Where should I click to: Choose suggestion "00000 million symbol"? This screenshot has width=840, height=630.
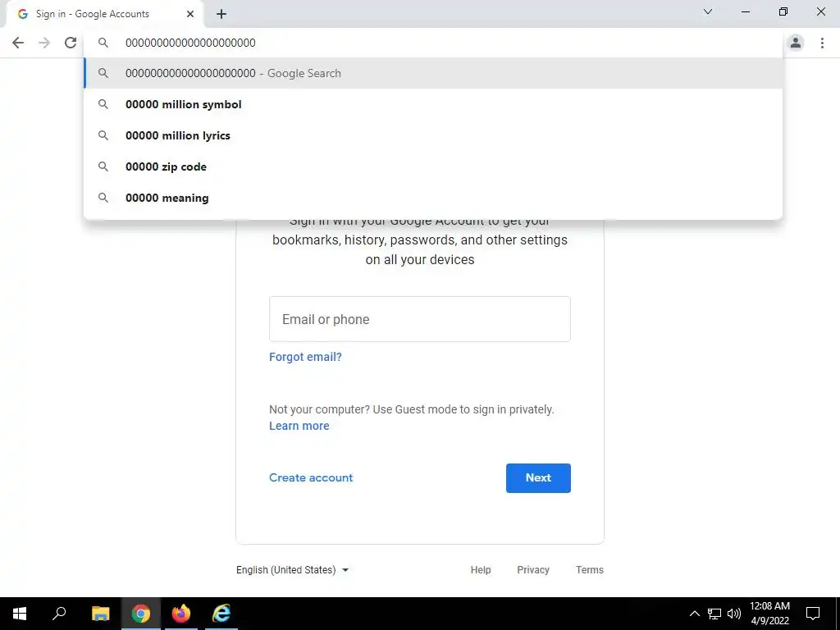[433, 104]
